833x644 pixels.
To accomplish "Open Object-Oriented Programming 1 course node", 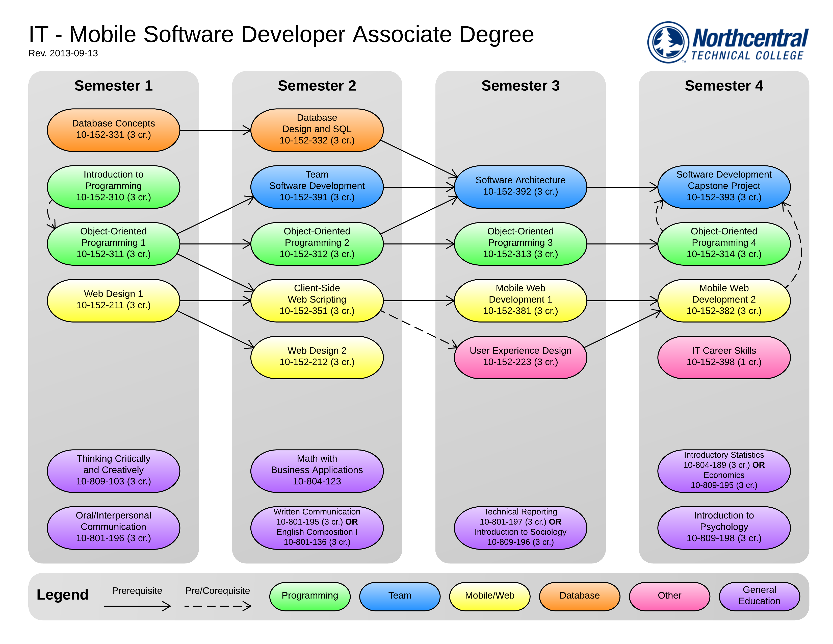I will click(113, 243).
